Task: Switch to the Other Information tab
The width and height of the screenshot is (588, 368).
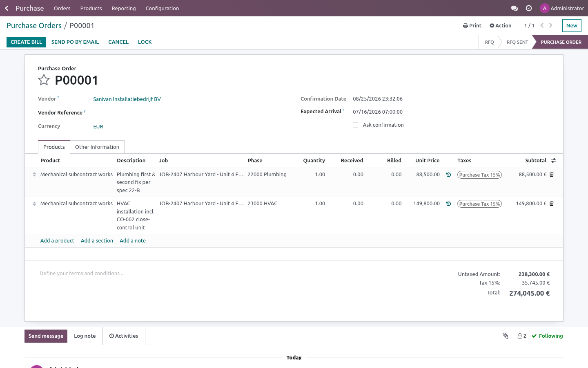Action: click(97, 147)
